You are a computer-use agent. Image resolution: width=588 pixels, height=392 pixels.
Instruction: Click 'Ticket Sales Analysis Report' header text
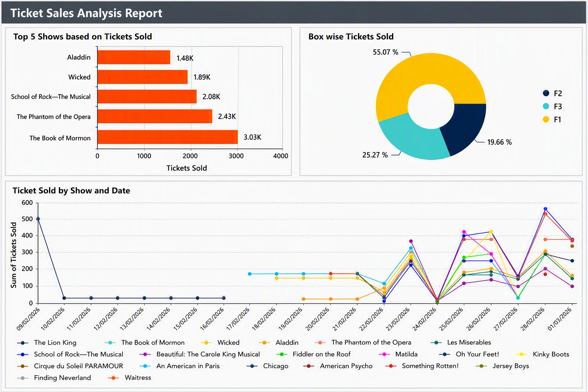(x=86, y=13)
